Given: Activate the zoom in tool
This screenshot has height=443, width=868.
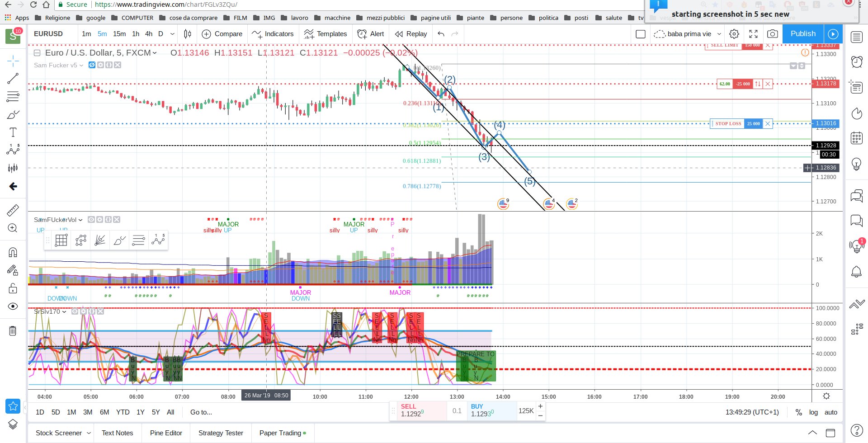Looking at the screenshot, I should (13, 228).
